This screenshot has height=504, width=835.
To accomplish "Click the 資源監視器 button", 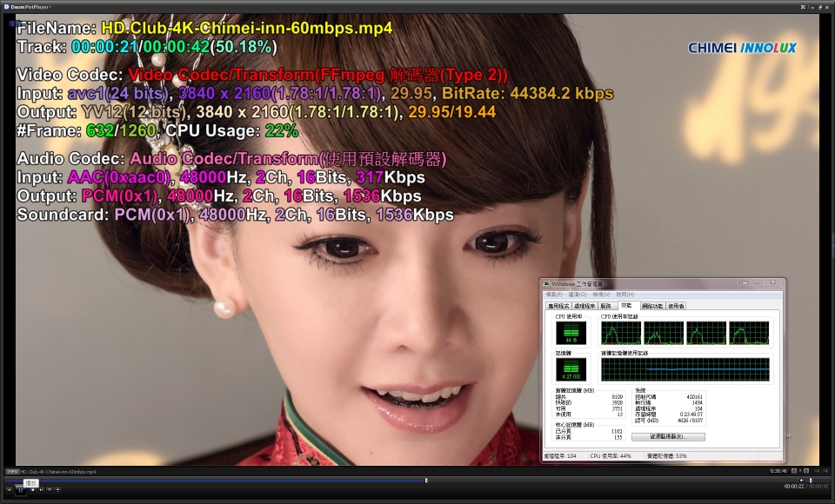I will pyautogui.click(x=669, y=437).
